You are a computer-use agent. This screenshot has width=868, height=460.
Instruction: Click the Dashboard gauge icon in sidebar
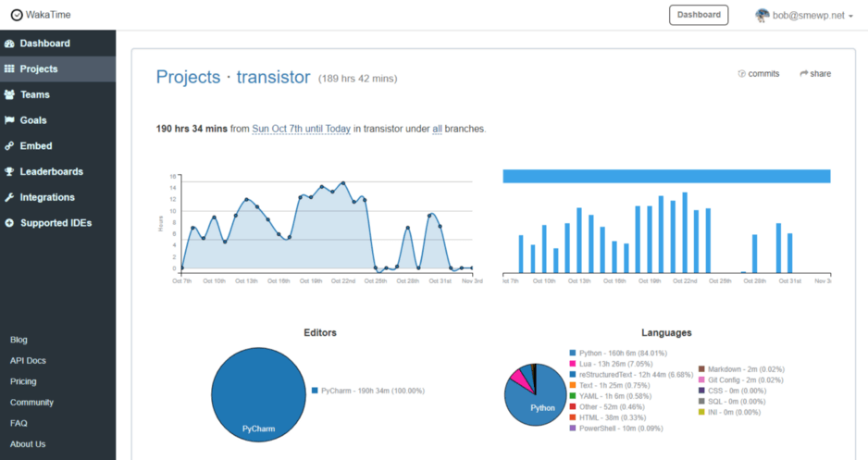9,44
